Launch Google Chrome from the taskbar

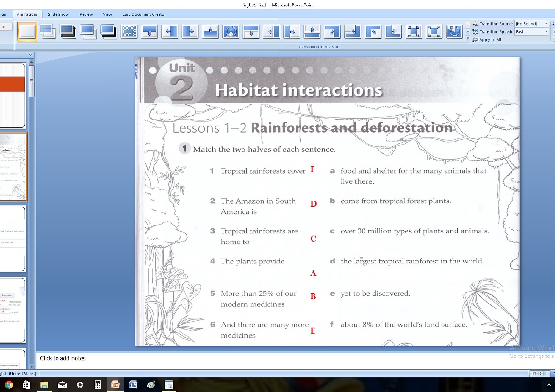(x=9, y=385)
